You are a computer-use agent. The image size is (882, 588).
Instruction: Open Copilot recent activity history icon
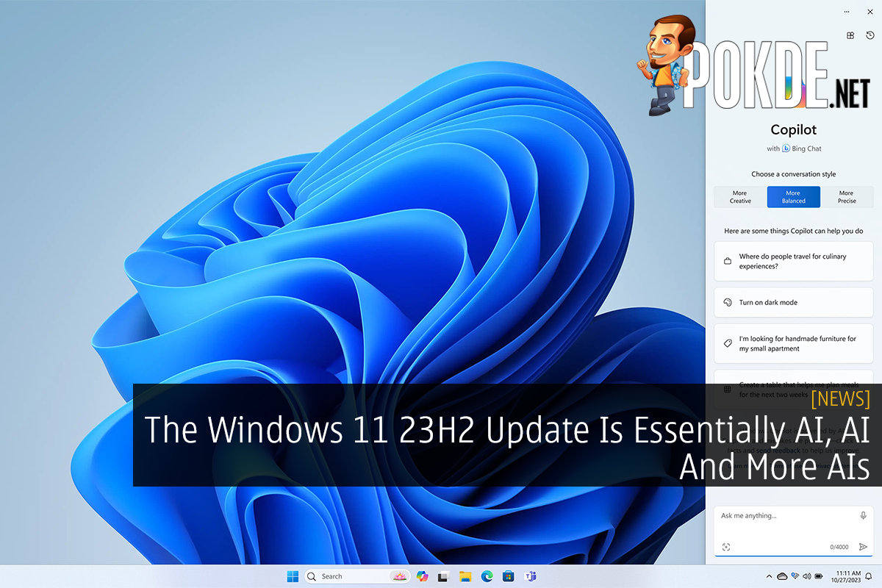(870, 35)
